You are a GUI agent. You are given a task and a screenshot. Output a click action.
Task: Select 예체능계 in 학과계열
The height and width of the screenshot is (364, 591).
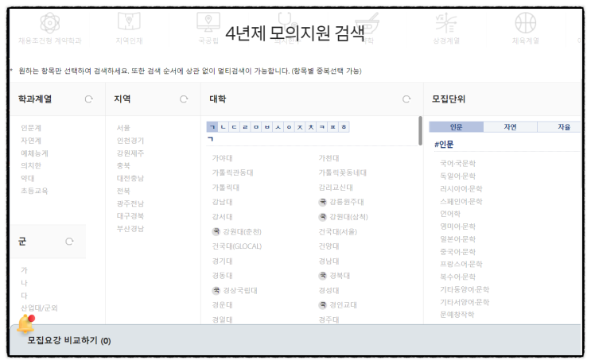(34, 153)
